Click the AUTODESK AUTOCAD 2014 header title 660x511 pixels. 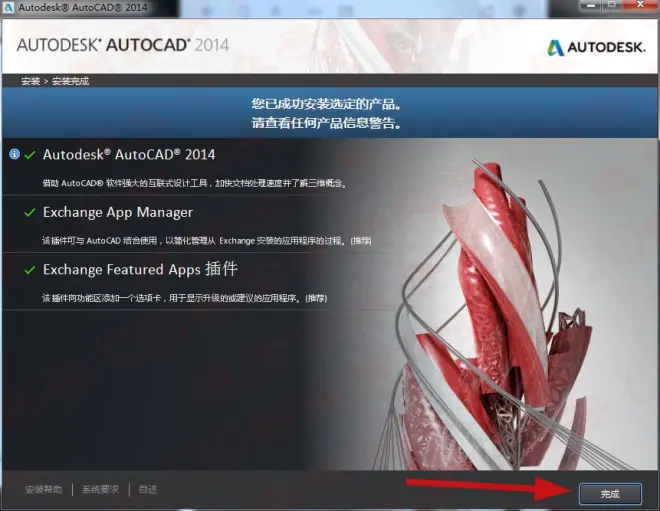point(123,45)
